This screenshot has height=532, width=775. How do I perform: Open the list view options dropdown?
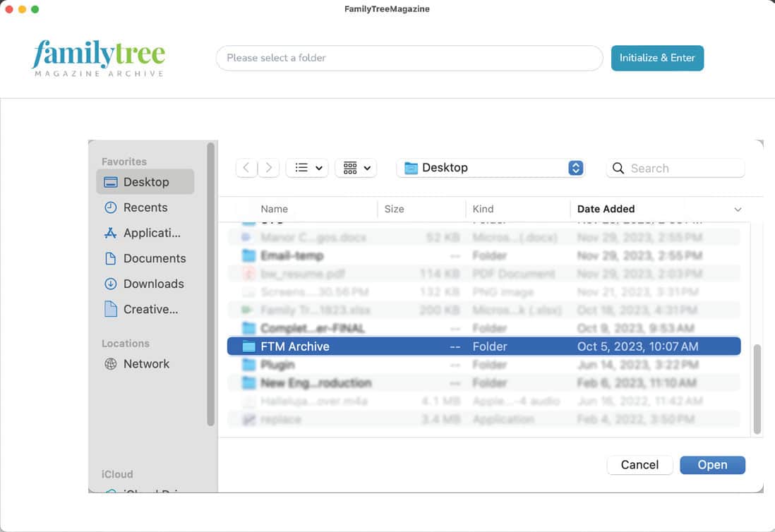coord(308,168)
